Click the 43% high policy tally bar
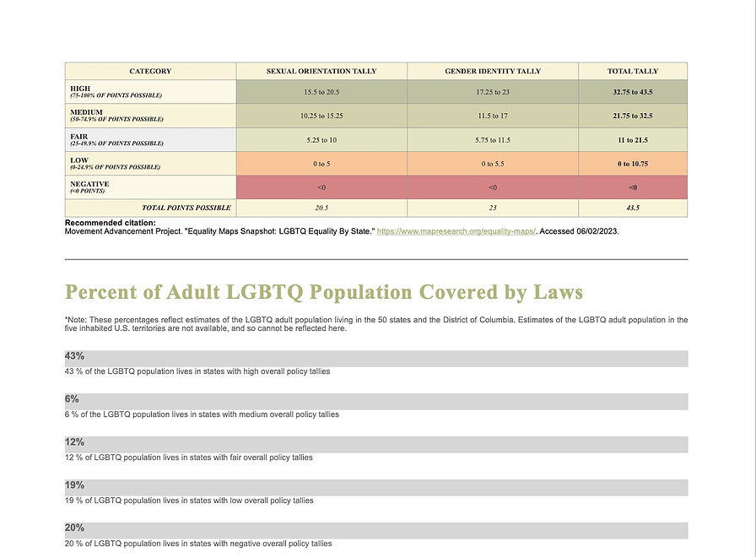The height and width of the screenshot is (557, 756). (x=376, y=359)
